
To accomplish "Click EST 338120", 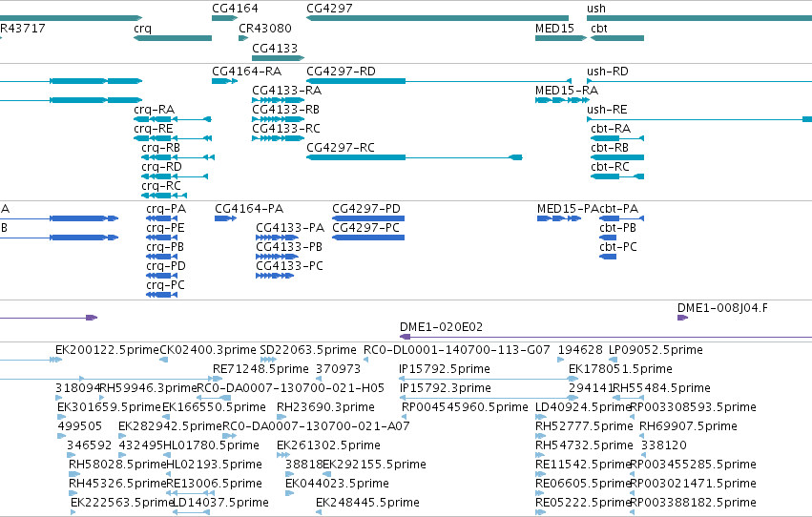I will tap(664, 445).
